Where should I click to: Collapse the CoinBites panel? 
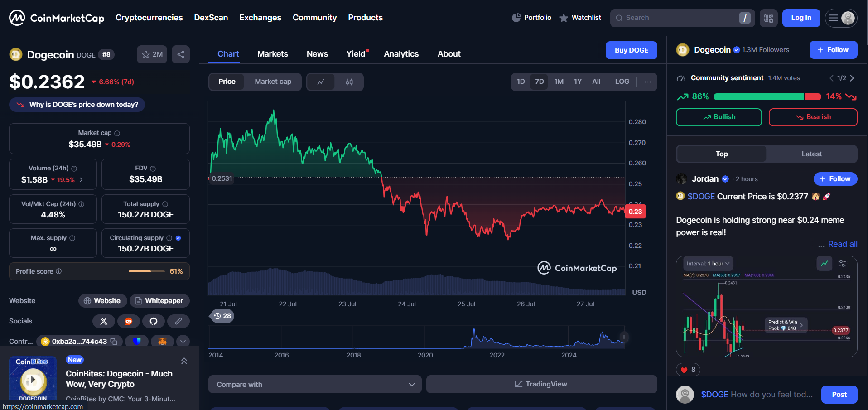[x=184, y=361]
